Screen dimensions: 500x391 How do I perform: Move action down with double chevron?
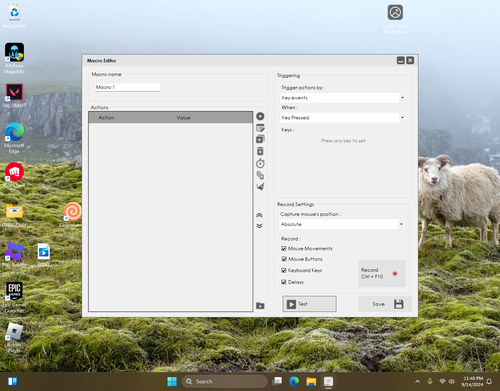click(x=259, y=226)
